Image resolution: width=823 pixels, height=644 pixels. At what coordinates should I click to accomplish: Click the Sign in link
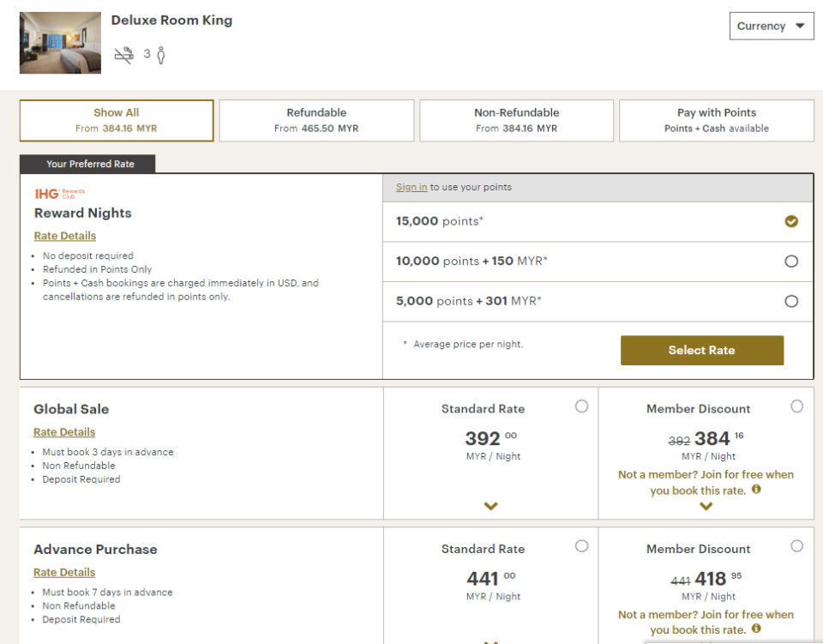point(411,187)
